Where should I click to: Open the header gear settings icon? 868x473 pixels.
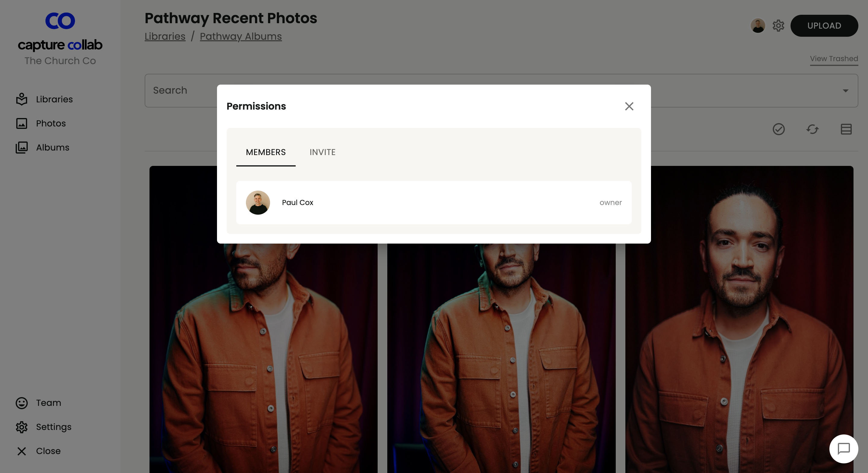coord(778,26)
